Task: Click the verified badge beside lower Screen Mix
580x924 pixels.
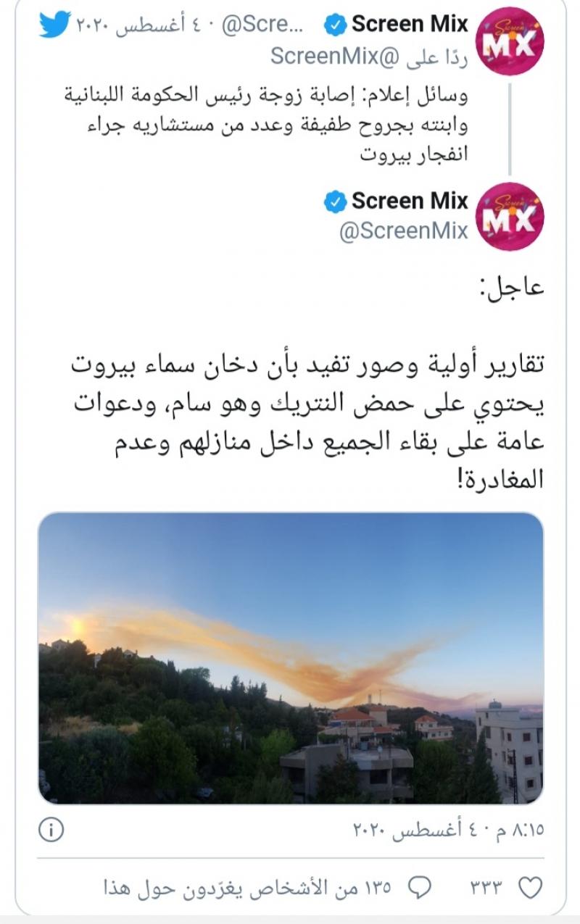Action: pos(334,202)
